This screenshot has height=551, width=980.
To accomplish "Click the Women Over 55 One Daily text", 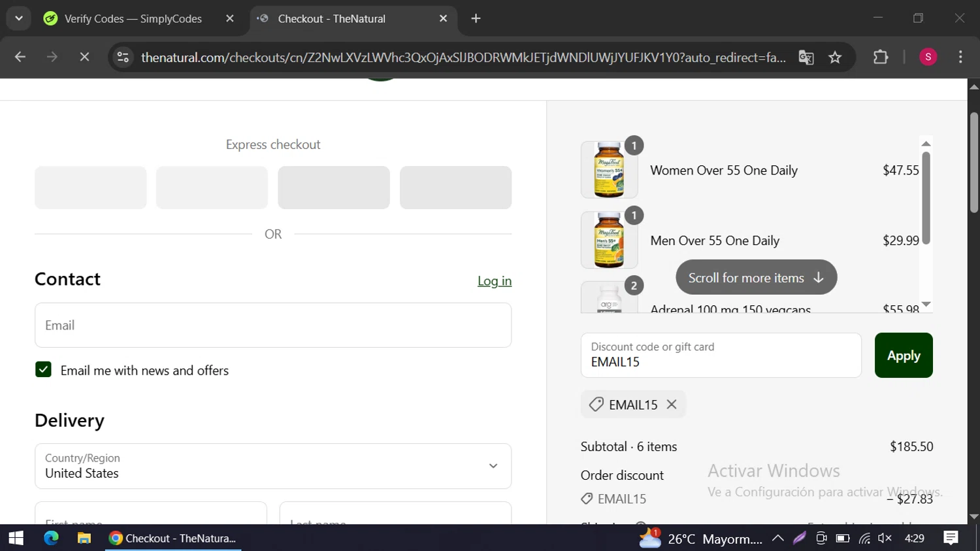I will pos(724,171).
